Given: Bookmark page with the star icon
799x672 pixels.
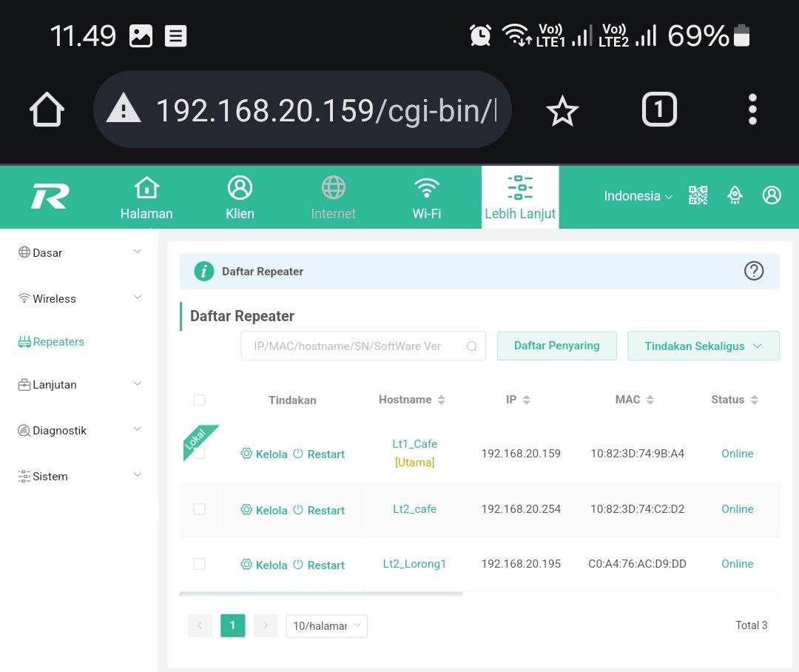Looking at the screenshot, I should 562,111.
